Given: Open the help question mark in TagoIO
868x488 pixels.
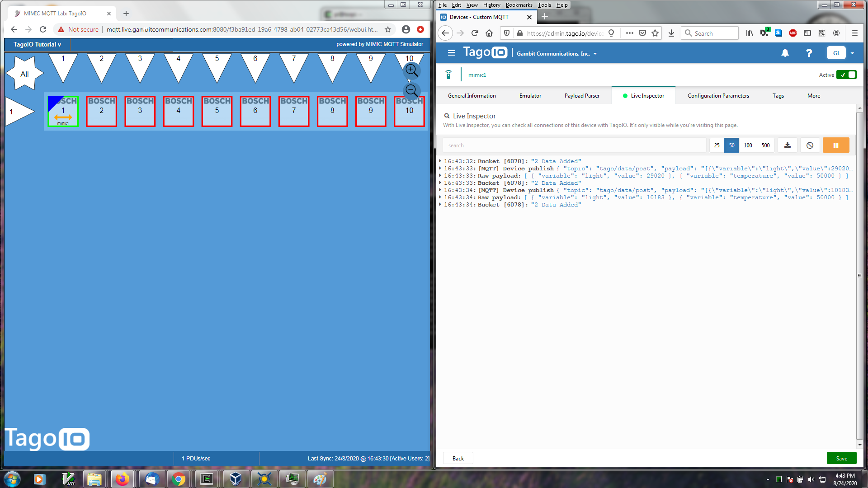Looking at the screenshot, I should pyautogui.click(x=809, y=53).
